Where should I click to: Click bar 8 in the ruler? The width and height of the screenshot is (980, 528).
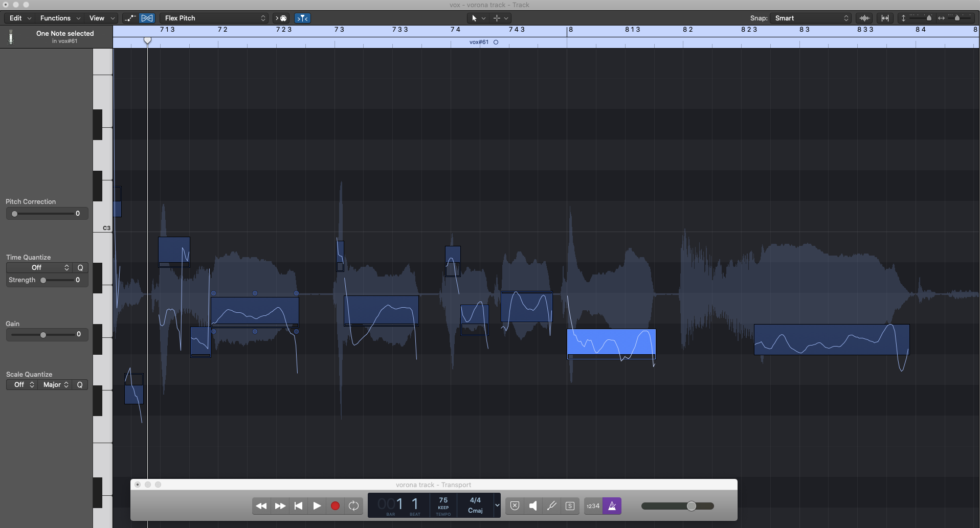point(571,30)
